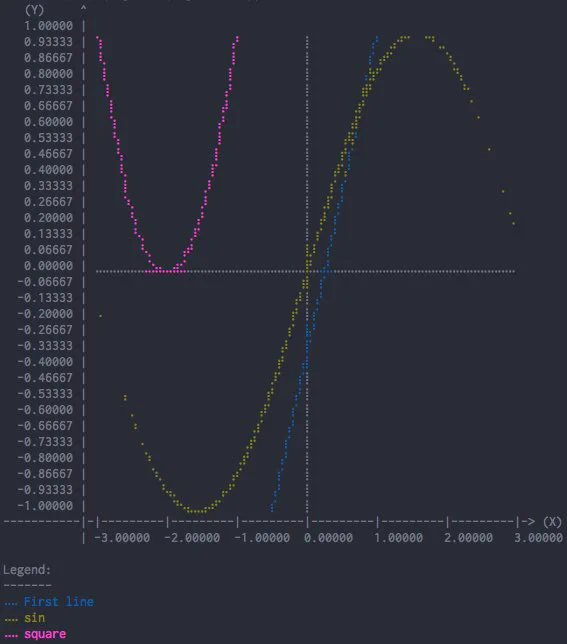Click the Y-axis label 1.00000
Screen dimensions: 567x644
(x=48, y=26)
